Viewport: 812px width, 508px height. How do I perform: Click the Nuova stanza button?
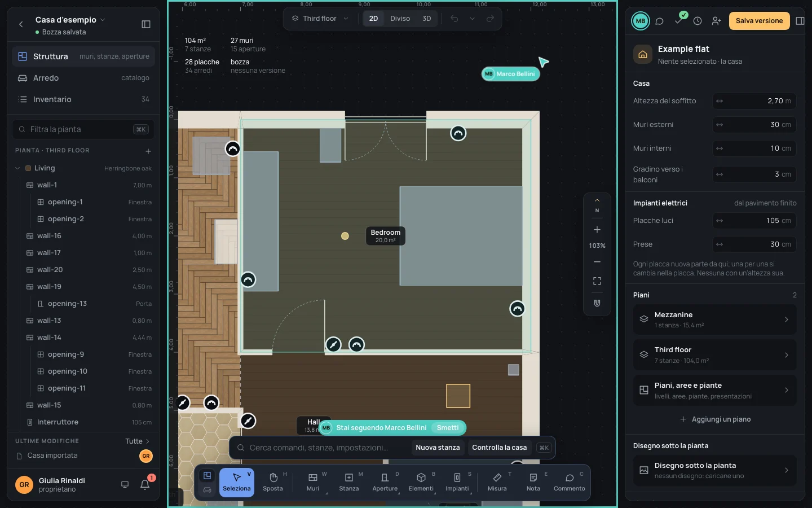tap(438, 448)
